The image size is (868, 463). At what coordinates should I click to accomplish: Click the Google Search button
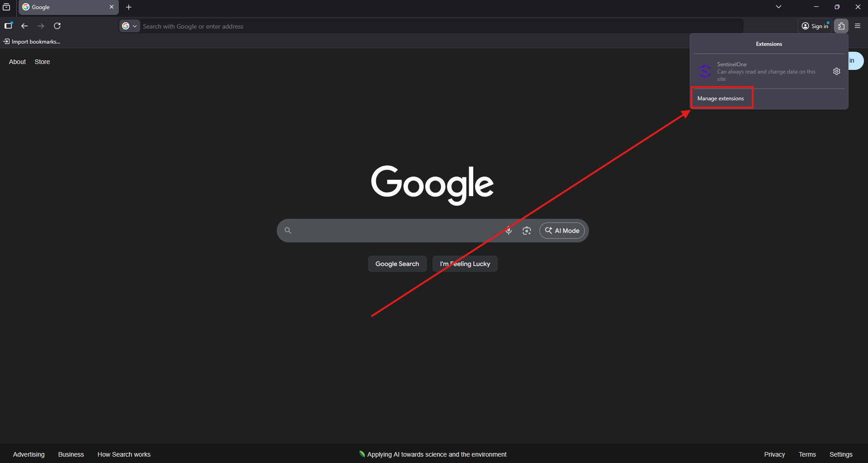point(397,264)
